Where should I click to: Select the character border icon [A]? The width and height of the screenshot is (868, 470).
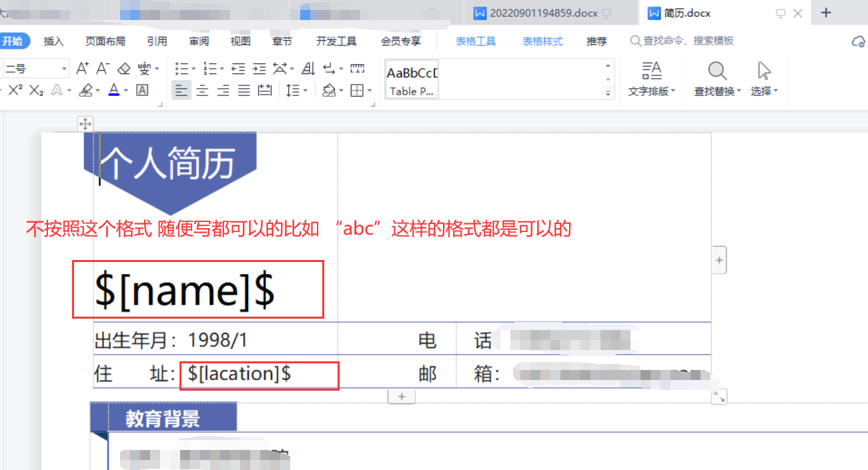click(141, 91)
